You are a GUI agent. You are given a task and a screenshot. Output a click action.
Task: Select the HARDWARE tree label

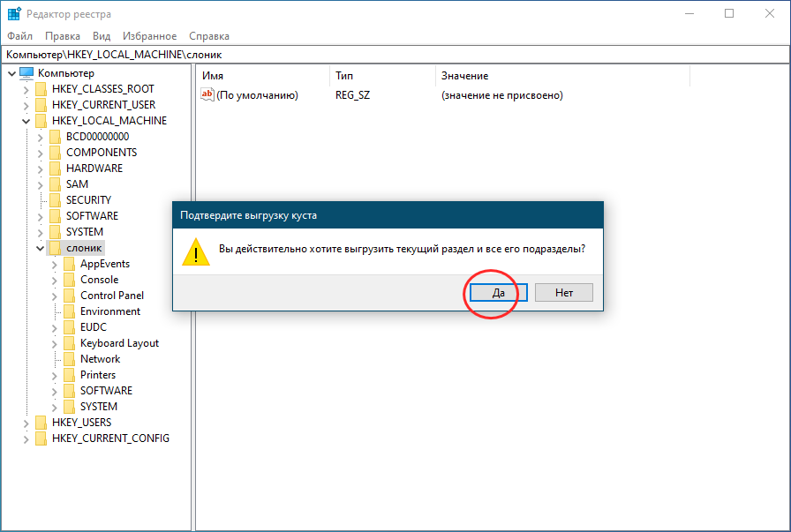point(94,169)
